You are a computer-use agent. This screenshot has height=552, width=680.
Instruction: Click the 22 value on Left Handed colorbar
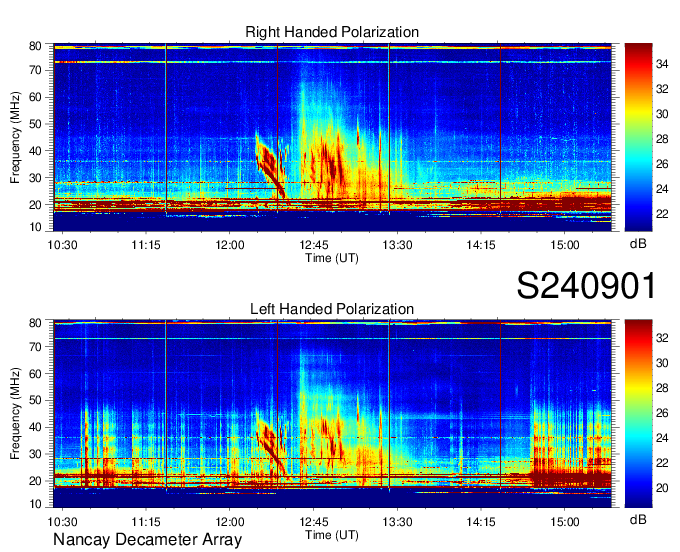coord(662,463)
